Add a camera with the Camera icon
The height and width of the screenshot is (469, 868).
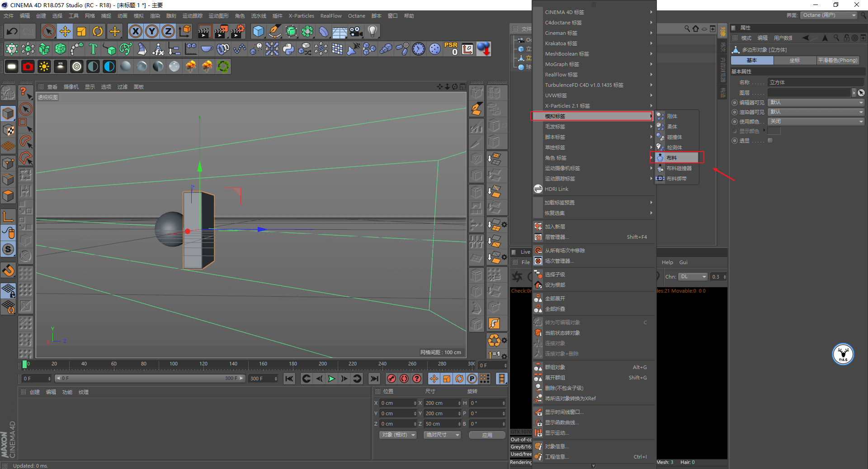(356, 31)
